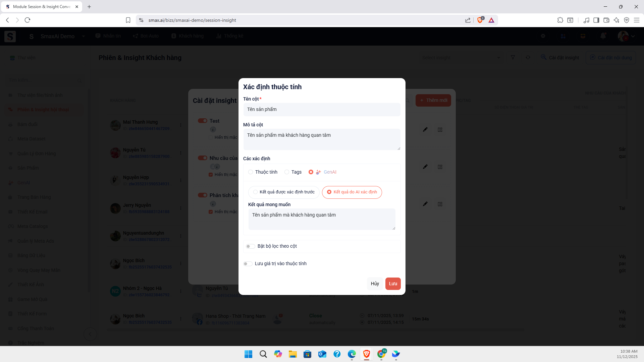Click the refresh icon beside the filter
This screenshot has width=644, height=362.
click(528, 58)
